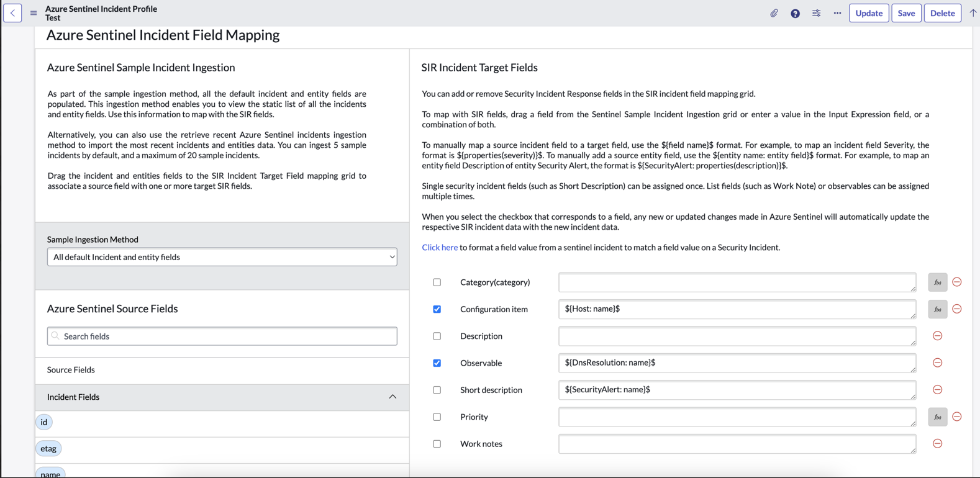Viewport: 980px width, 478px height.
Task: Open function editor for Configuration item
Action: click(x=937, y=309)
